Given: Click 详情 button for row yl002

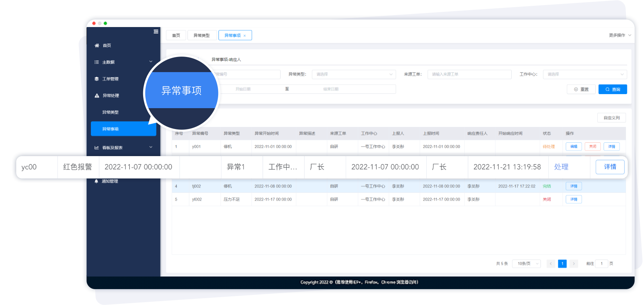Looking at the screenshot, I should point(574,199).
